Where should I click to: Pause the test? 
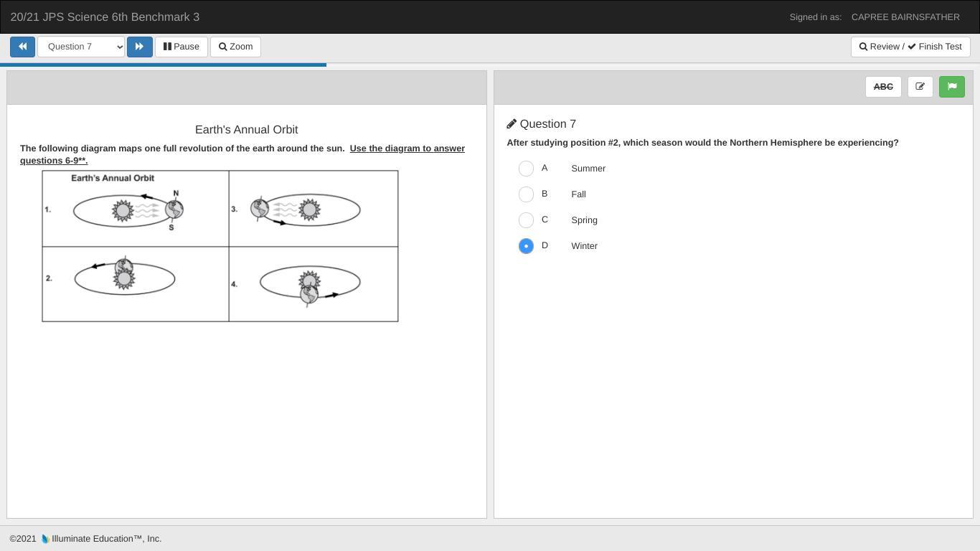click(x=182, y=47)
